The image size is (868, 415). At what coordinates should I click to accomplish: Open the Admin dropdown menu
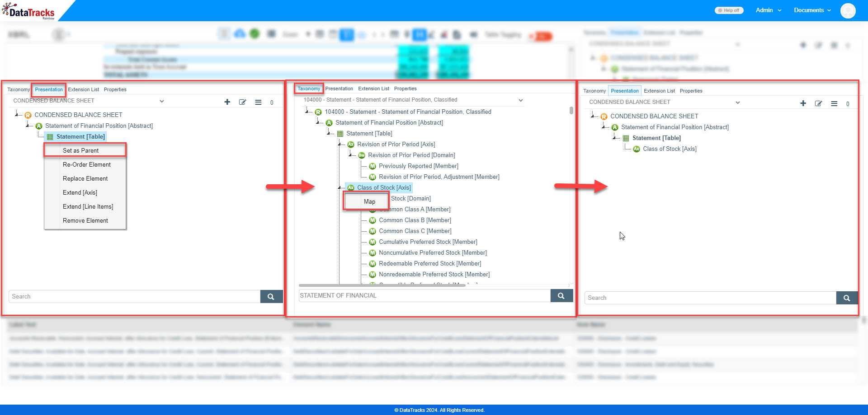pyautogui.click(x=768, y=10)
